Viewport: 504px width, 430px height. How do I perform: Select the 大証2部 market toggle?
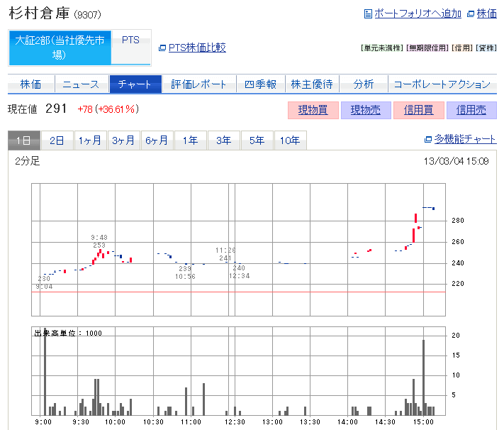click(x=60, y=48)
